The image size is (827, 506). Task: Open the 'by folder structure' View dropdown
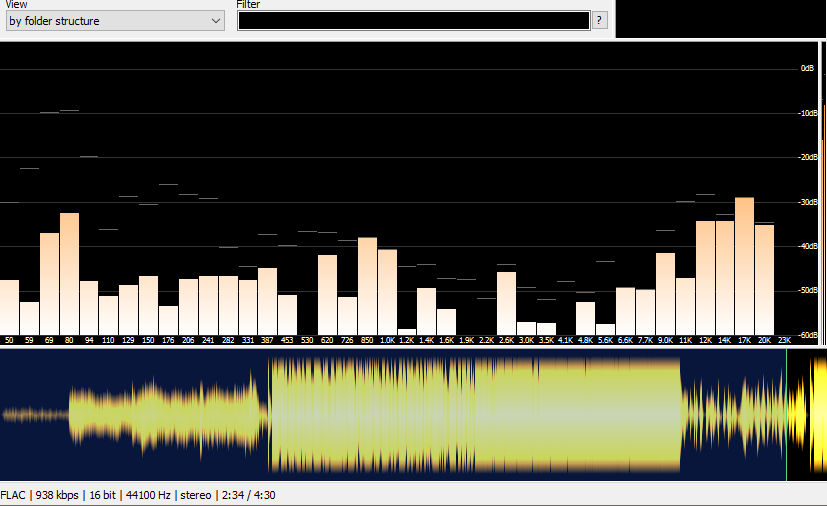coord(114,21)
